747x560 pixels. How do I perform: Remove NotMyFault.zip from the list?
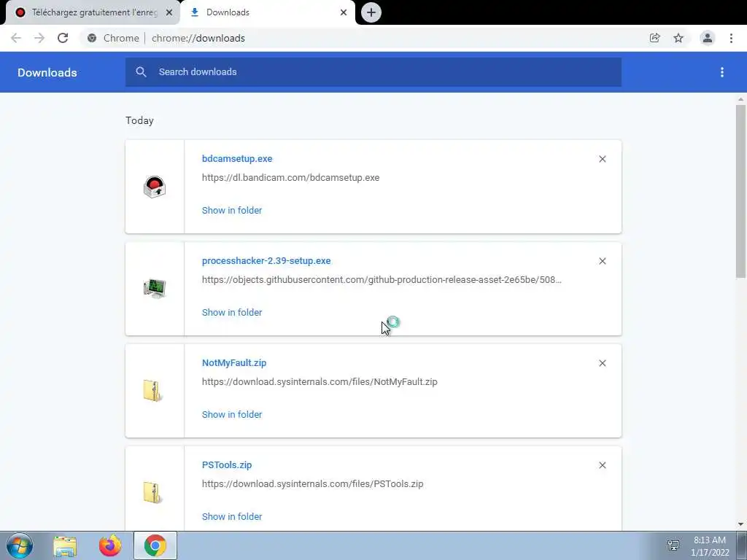[x=603, y=363]
